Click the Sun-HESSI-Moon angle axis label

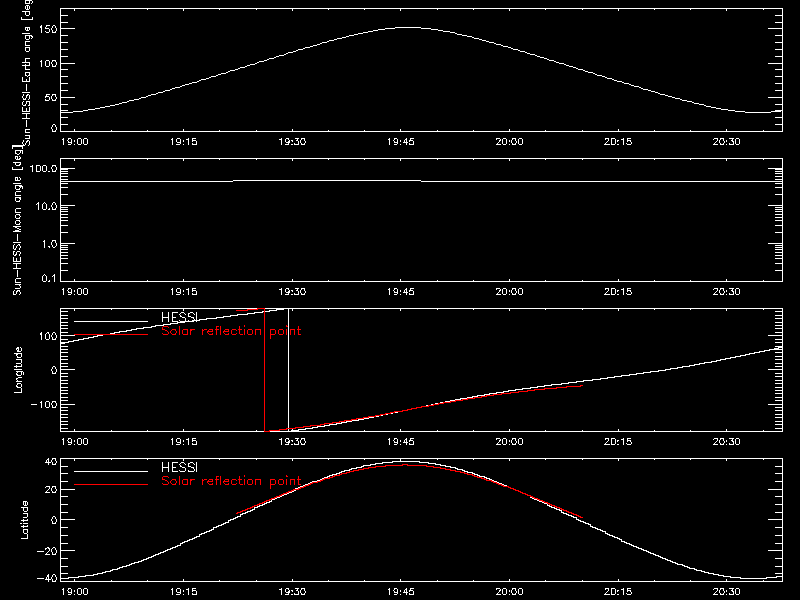pyautogui.click(x=17, y=220)
